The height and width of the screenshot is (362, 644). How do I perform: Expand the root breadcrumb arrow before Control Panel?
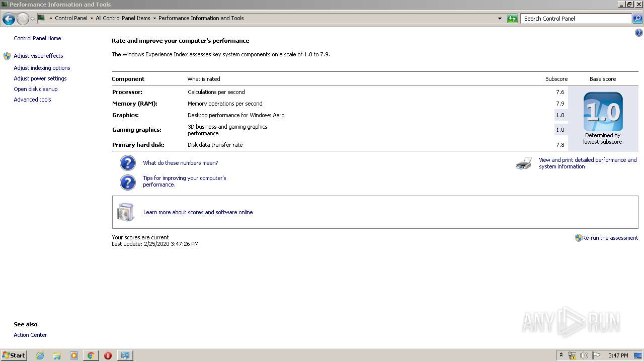51,18
